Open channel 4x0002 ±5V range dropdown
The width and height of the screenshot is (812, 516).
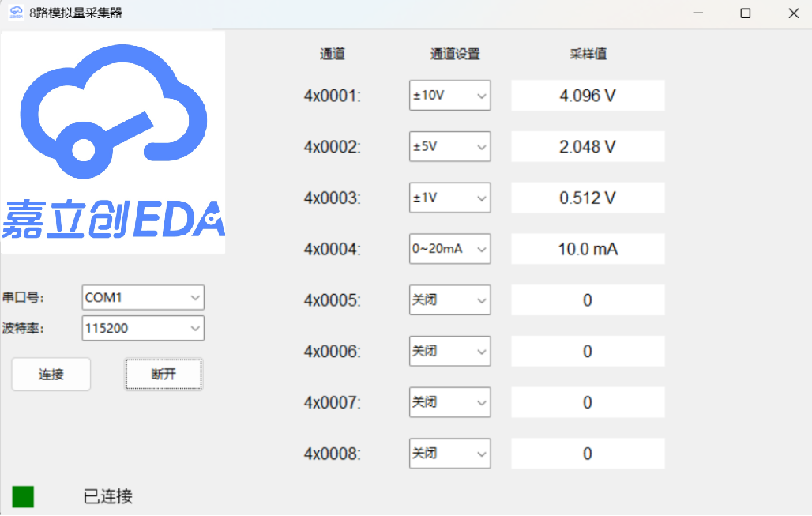click(450, 147)
